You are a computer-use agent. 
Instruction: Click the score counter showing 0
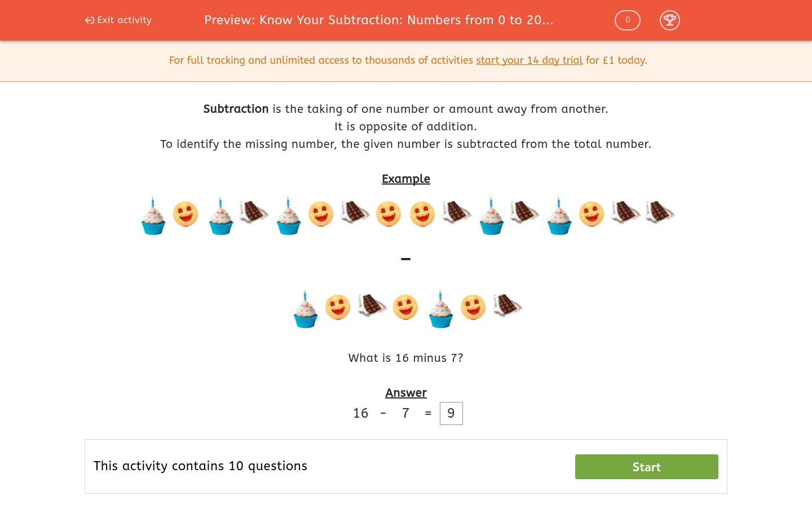[x=627, y=20]
